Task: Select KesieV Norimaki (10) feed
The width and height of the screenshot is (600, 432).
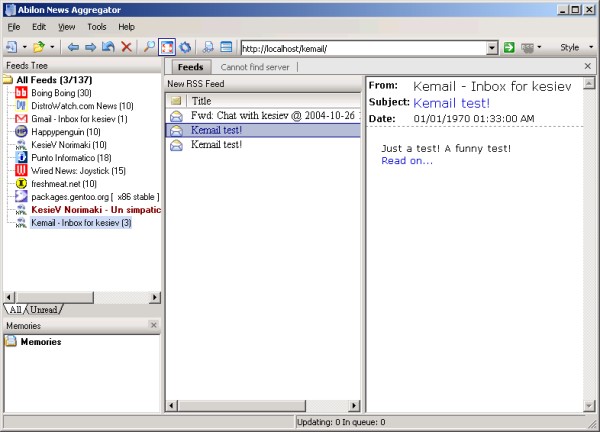Action: (69, 145)
